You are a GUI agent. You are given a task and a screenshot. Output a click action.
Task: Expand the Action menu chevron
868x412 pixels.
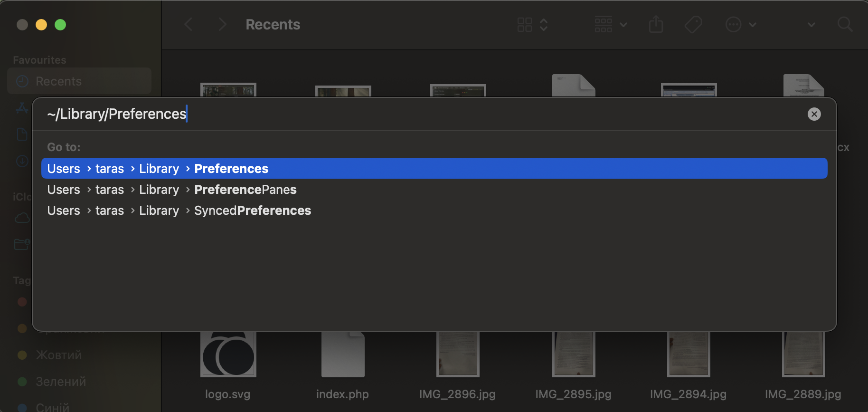[753, 25]
